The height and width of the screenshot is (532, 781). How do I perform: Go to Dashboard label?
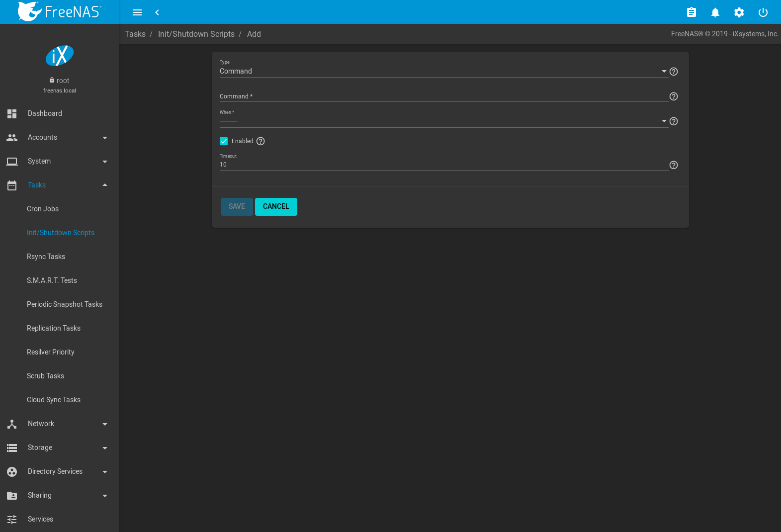(45, 113)
